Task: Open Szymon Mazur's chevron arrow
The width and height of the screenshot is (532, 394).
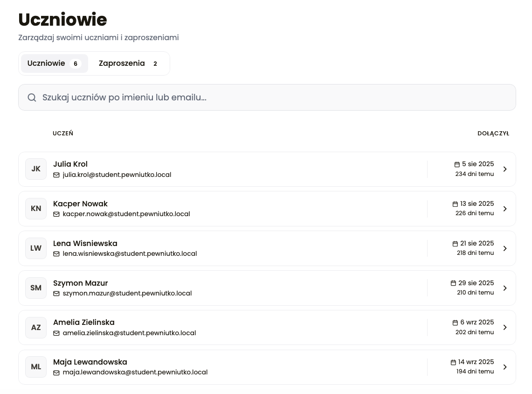Action: [x=505, y=288]
